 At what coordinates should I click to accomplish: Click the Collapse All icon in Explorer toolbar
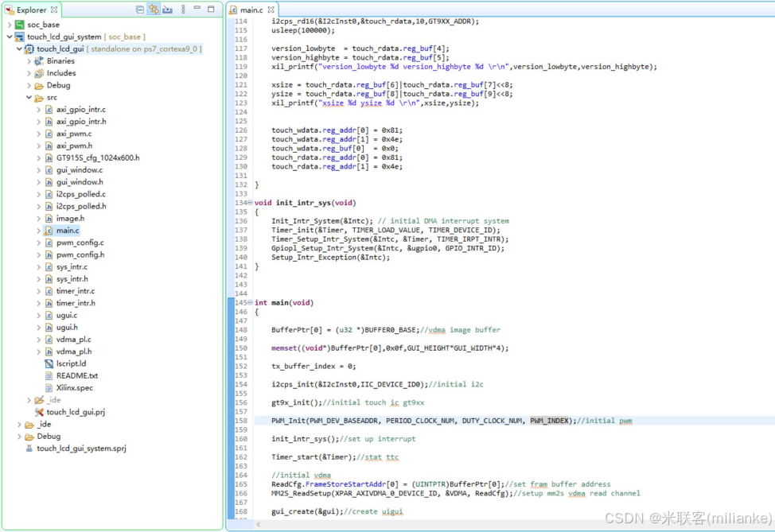pos(140,9)
